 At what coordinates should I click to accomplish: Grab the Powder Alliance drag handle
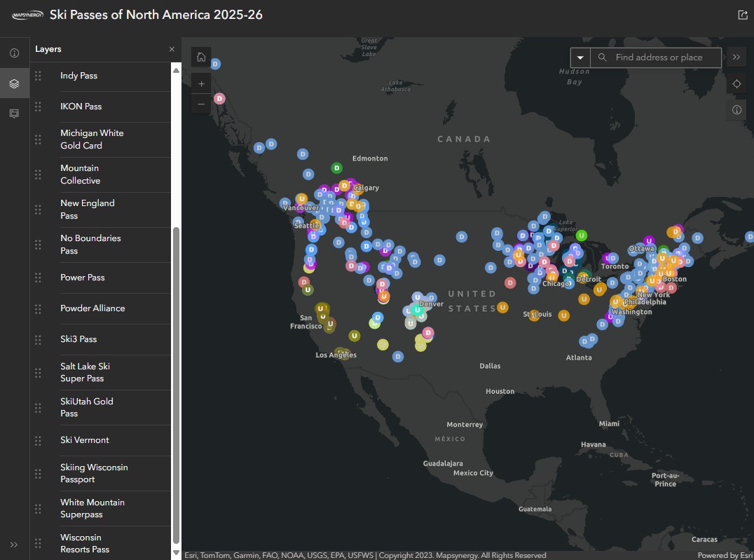[x=38, y=309]
